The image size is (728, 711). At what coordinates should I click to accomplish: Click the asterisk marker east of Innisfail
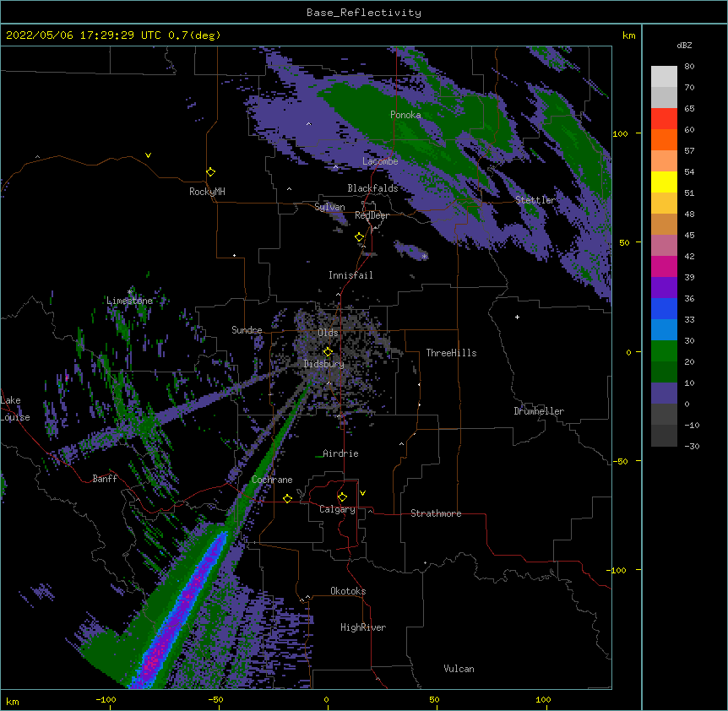tap(424, 257)
